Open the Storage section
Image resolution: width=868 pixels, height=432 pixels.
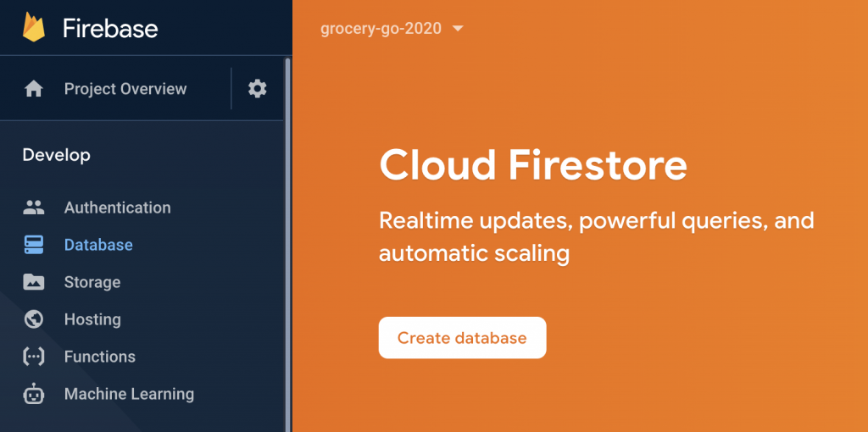coord(92,282)
